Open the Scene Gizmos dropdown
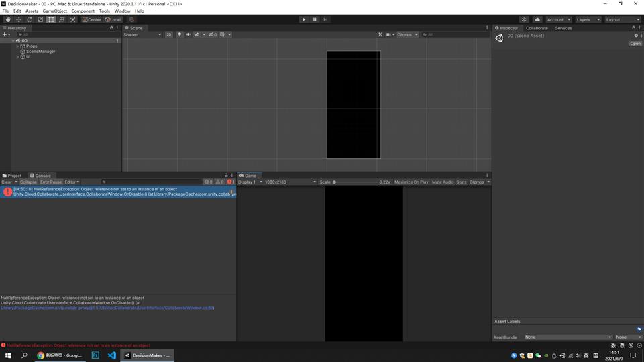The width and height of the screenshot is (644, 362). (x=407, y=34)
